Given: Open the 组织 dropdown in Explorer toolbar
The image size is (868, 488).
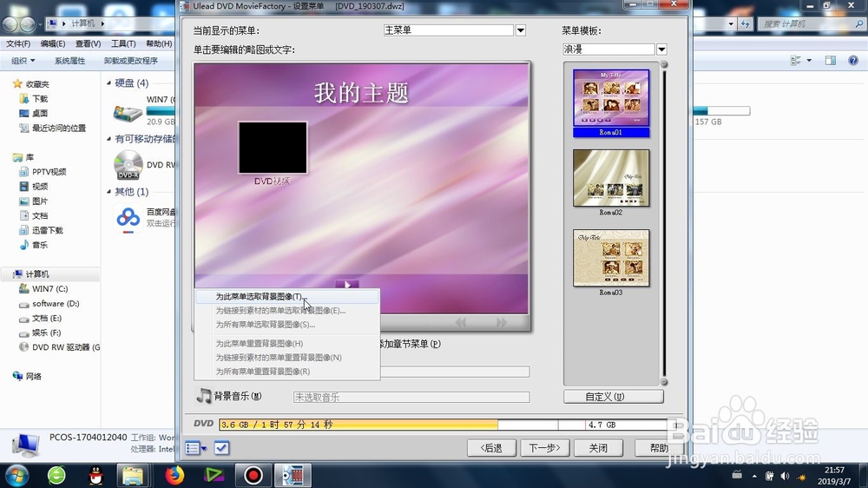Looking at the screenshot, I should click(x=23, y=61).
